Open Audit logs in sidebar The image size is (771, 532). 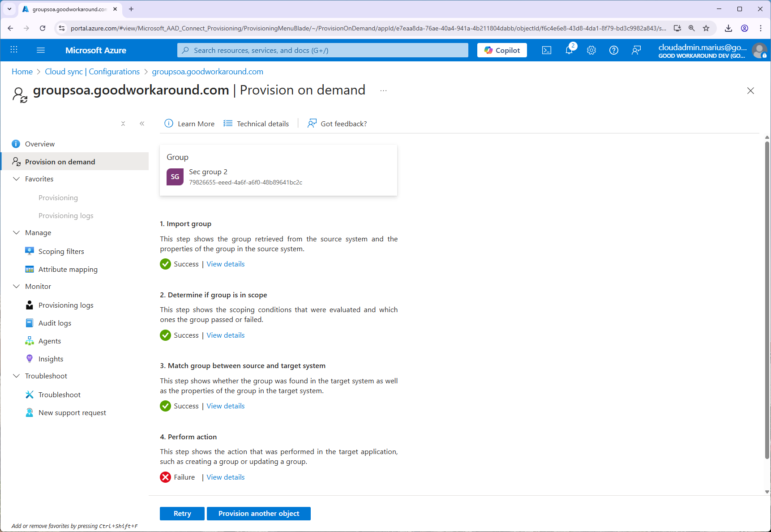(55, 323)
